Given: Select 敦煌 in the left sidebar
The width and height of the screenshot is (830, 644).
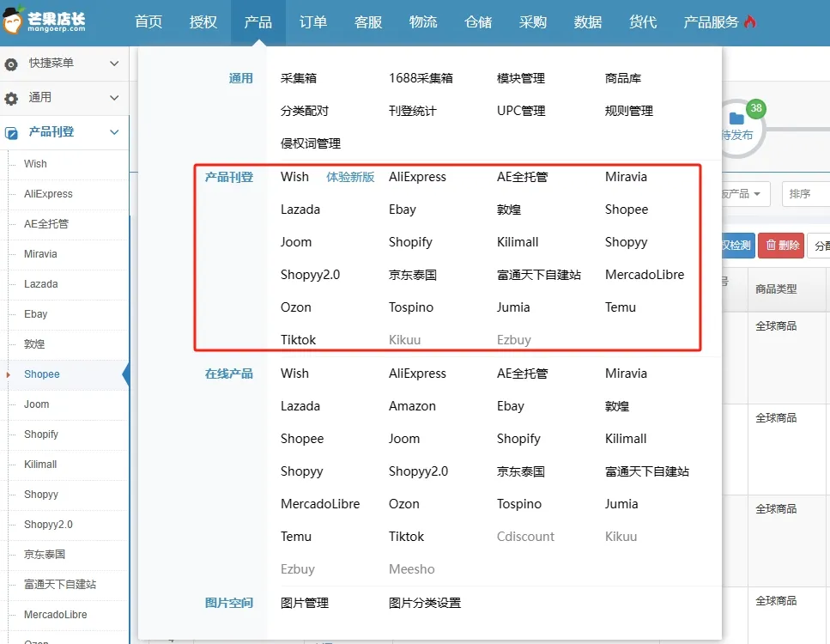Looking at the screenshot, I should (33, 344).
